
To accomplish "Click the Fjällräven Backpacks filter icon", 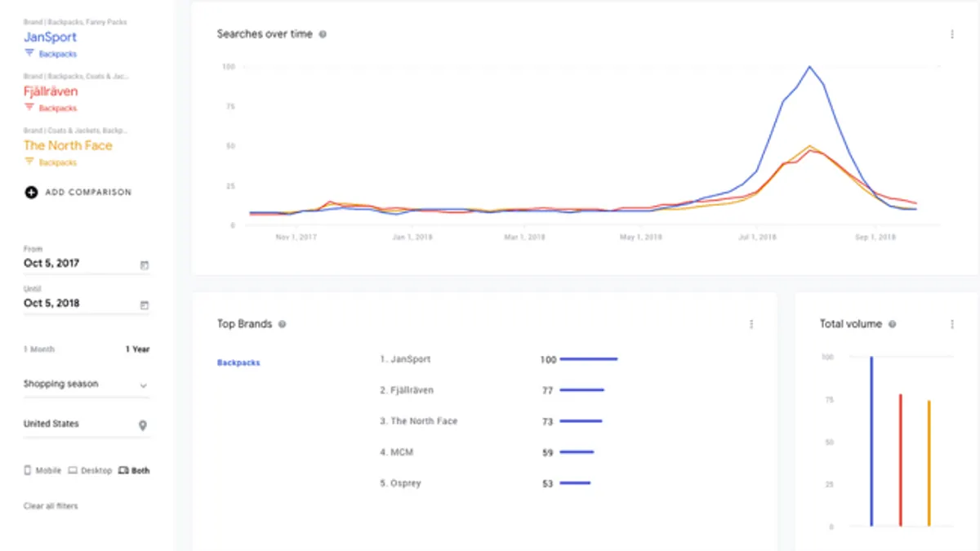I will (x=29, y=108).
